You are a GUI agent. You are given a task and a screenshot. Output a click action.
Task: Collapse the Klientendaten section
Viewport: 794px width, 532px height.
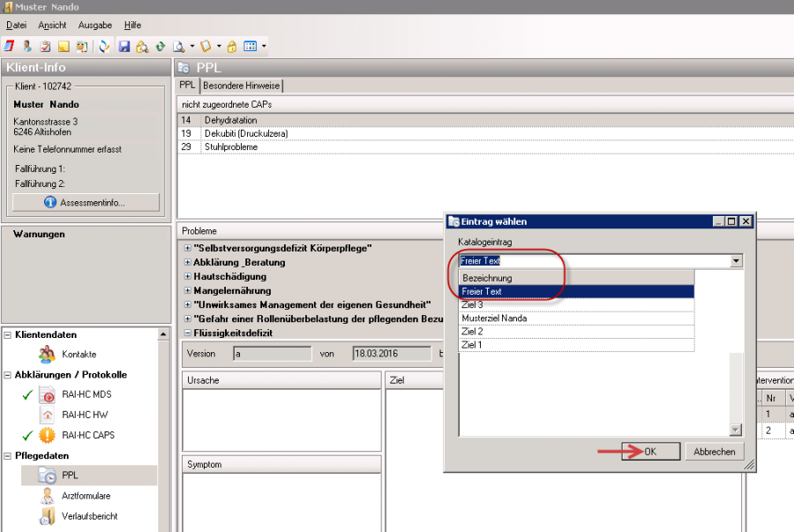pos(8,335)
